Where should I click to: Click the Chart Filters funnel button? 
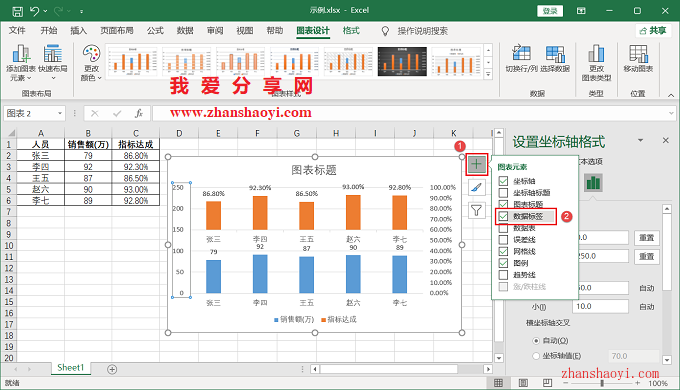pos(477,211)
